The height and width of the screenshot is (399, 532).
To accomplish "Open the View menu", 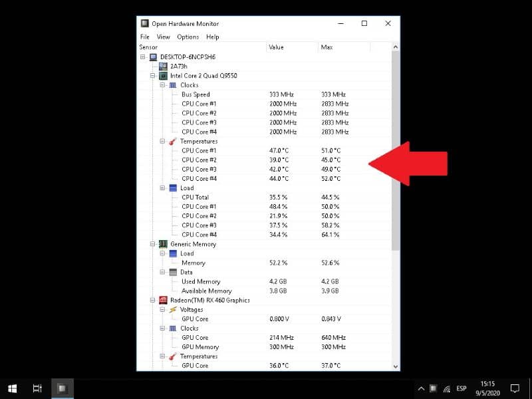I will coord(163,37).
